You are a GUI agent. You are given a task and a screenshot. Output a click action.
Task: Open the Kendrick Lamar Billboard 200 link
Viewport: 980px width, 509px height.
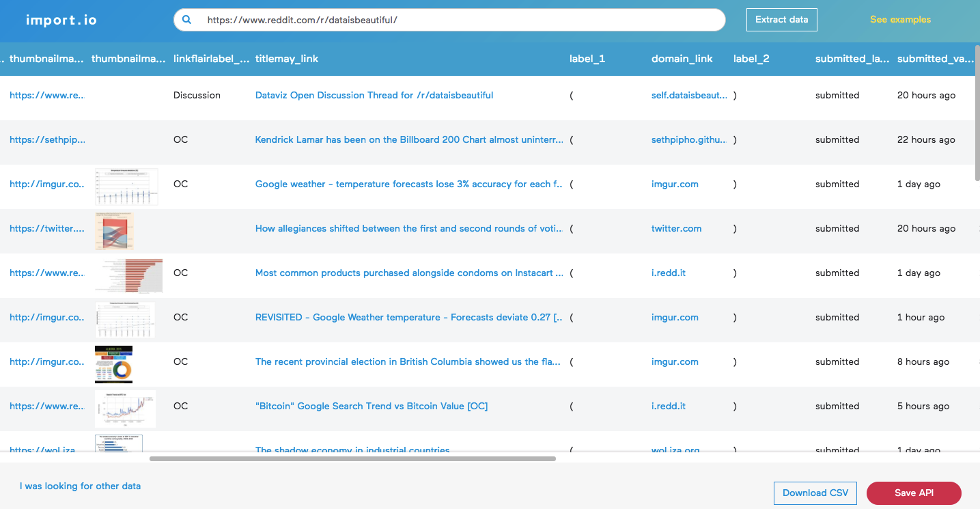[x=409, y=140]
